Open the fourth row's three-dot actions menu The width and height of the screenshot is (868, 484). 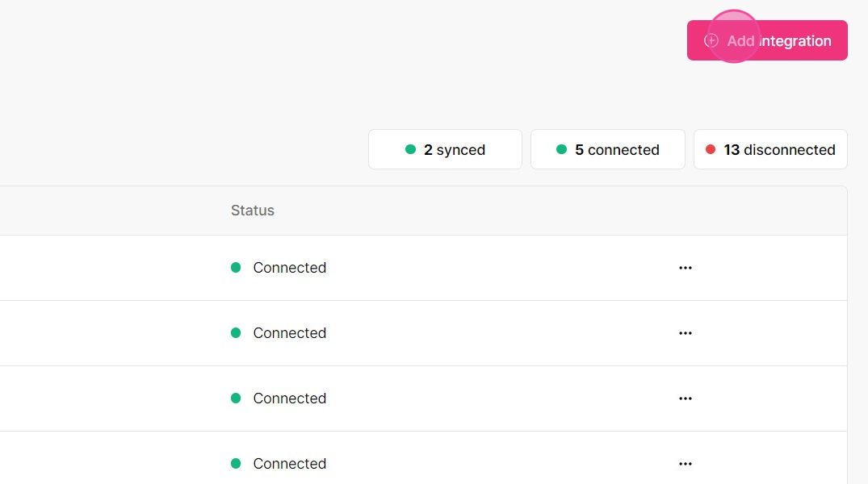(686, 464)
